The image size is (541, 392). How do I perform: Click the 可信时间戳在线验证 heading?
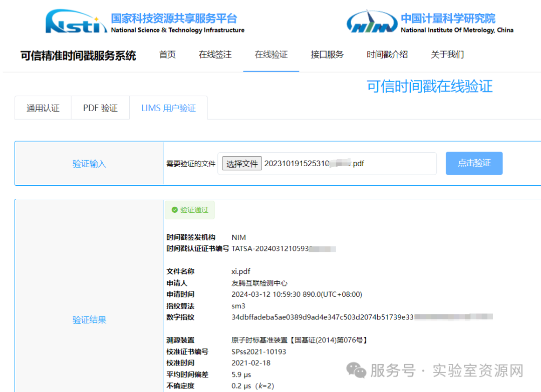(429, 86)
